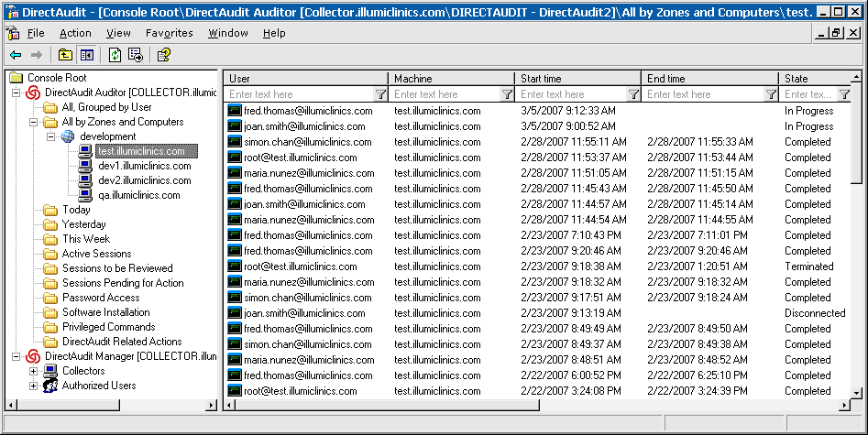Open the Window menu
This screenshot has width=868, height=435.
[228, 33]
